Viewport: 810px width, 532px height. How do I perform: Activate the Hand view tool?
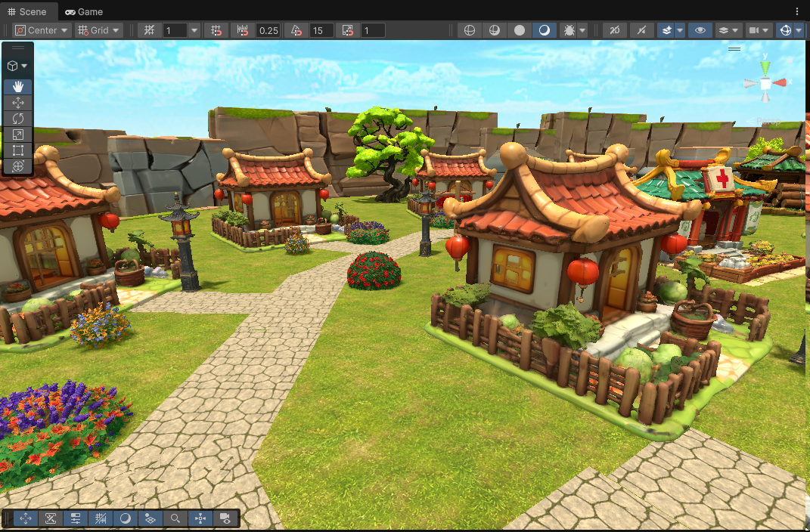[17, 87]
